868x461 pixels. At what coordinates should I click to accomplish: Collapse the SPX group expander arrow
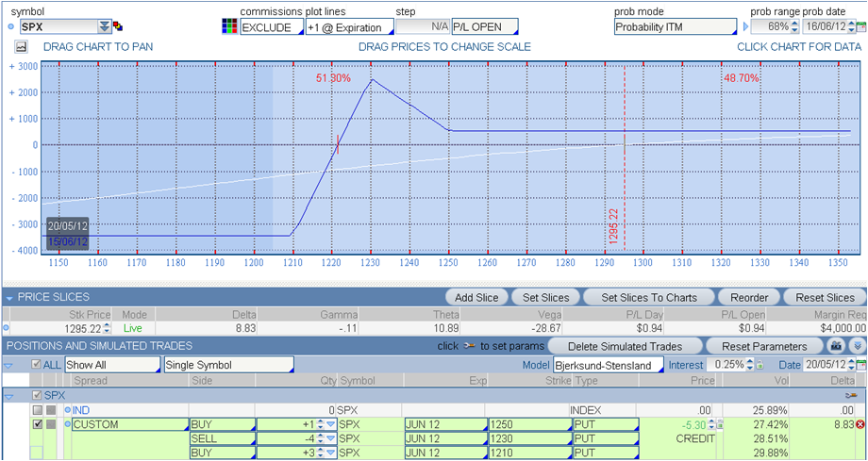click(8, 396)
